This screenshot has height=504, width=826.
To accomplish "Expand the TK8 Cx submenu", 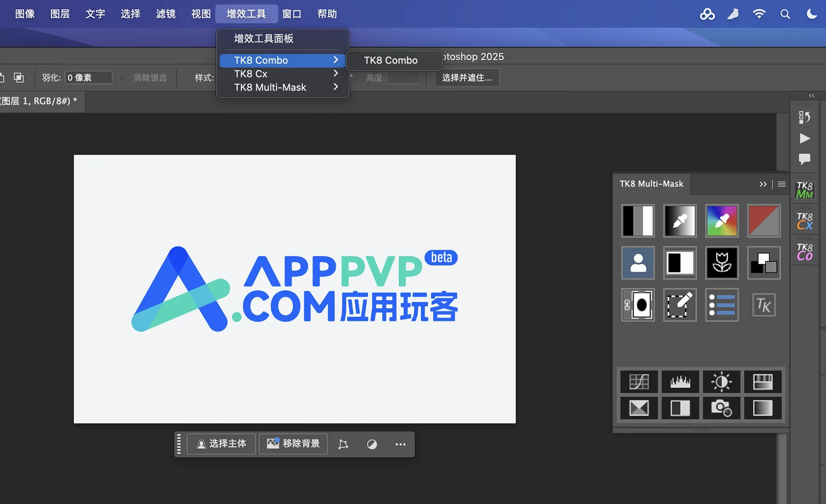I will [x=284, y=74].
